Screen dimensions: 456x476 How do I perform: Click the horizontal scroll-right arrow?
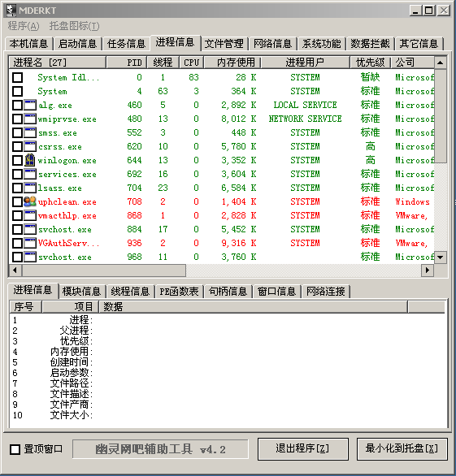[x=428, y=270]
